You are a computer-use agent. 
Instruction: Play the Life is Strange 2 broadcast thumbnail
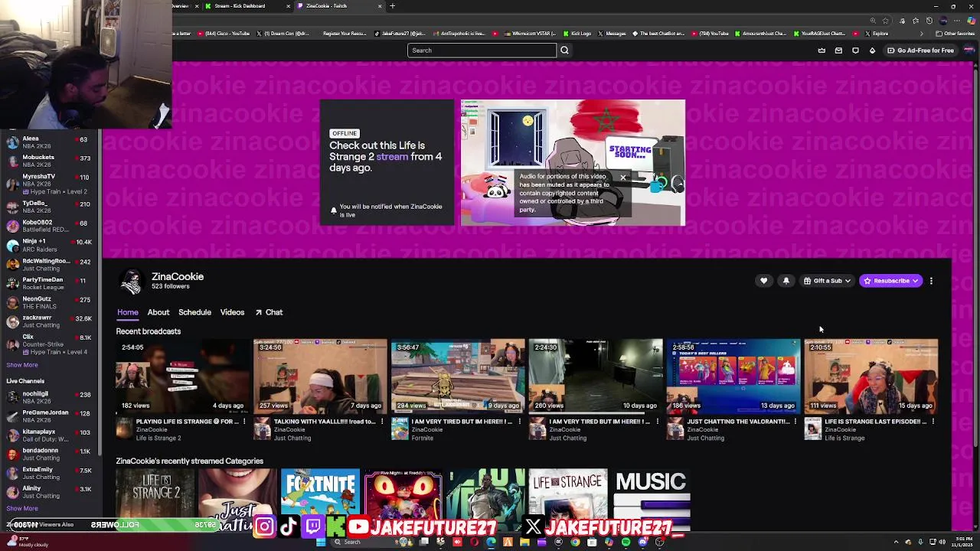point(183,376)
